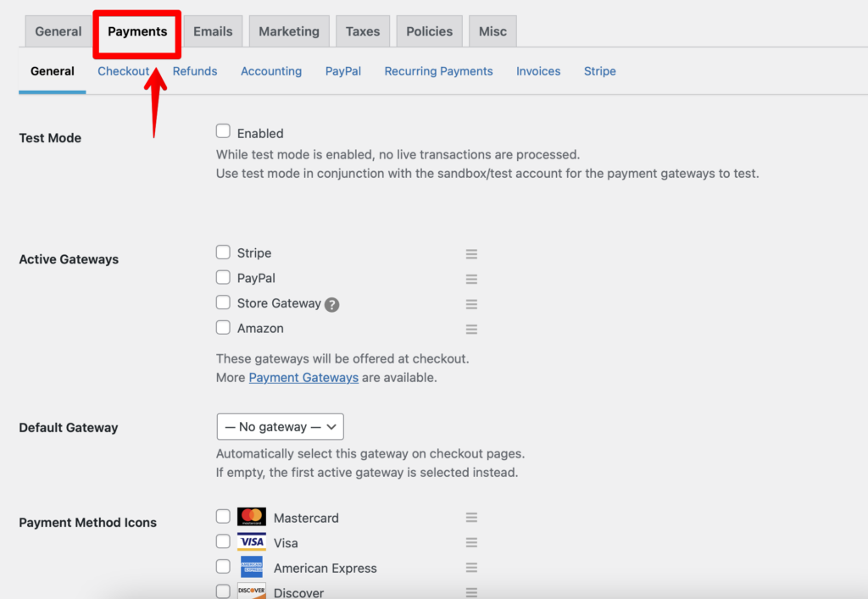The image size is (868, 599).
Task: Tick the Mastercard payment icon checkbox
Action: click(223, 517)
